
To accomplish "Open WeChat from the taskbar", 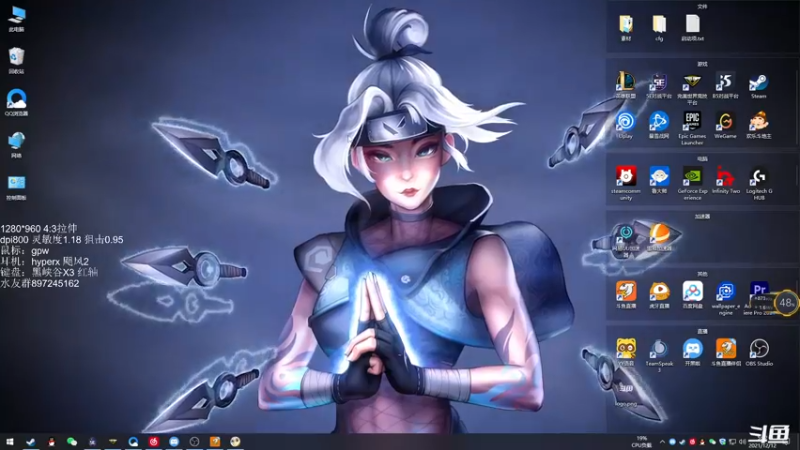I will pyautogui.click(x=71, y=442).
